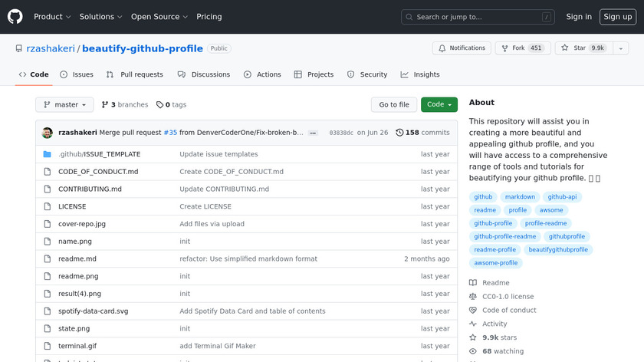The height and width of the screenshot is (362, 644).
Task: Open the 158 commits link
Action: (422, 133)
